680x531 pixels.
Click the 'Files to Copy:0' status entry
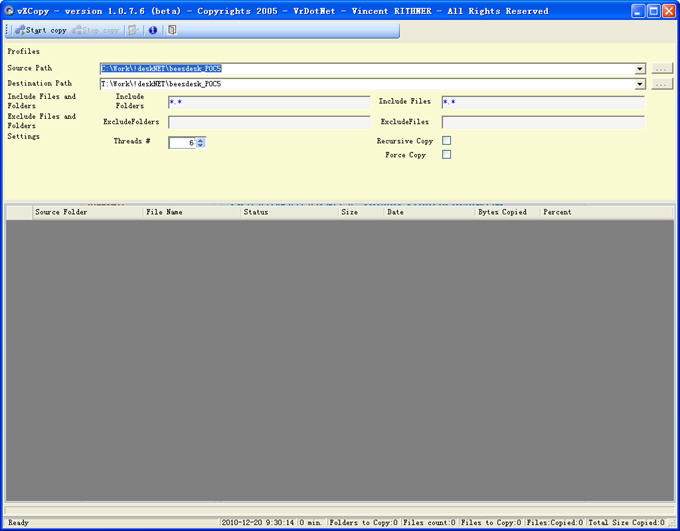tap(490, 523)
